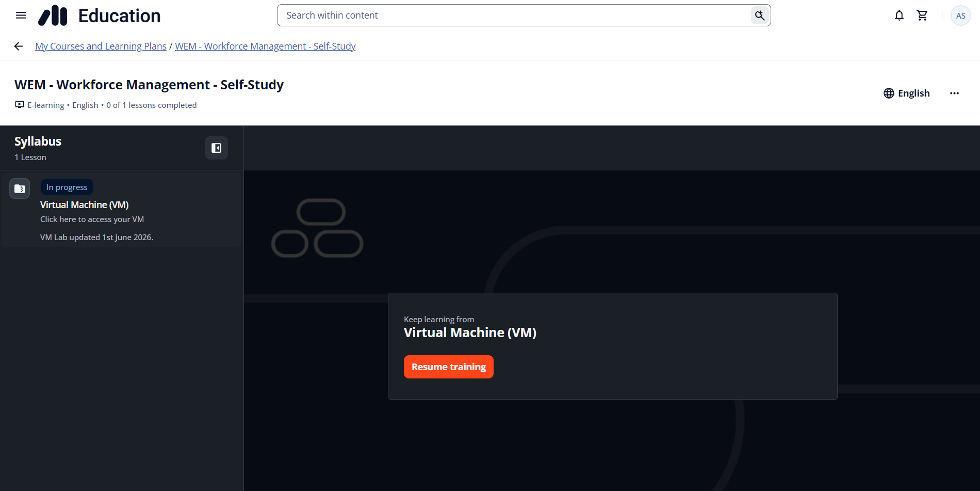The width and height of the screenshot is (980, 491).
Task: Click the globe language icon
Action: click(889, 93)
